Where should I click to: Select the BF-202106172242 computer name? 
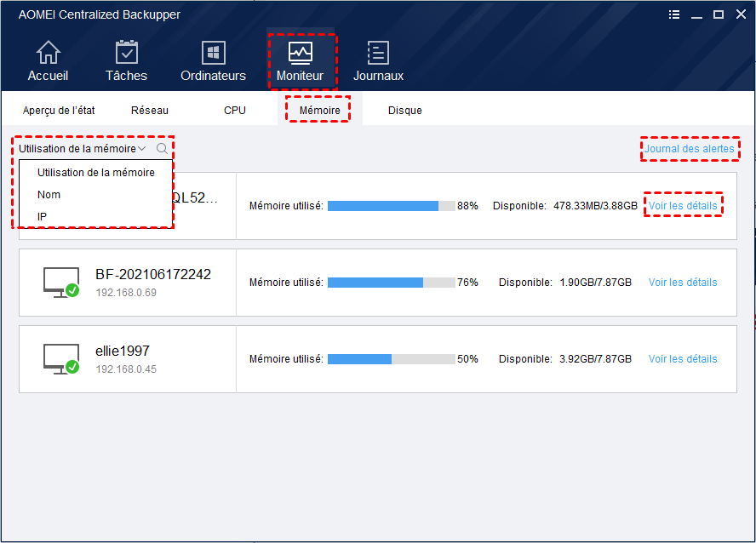point(153,275)
